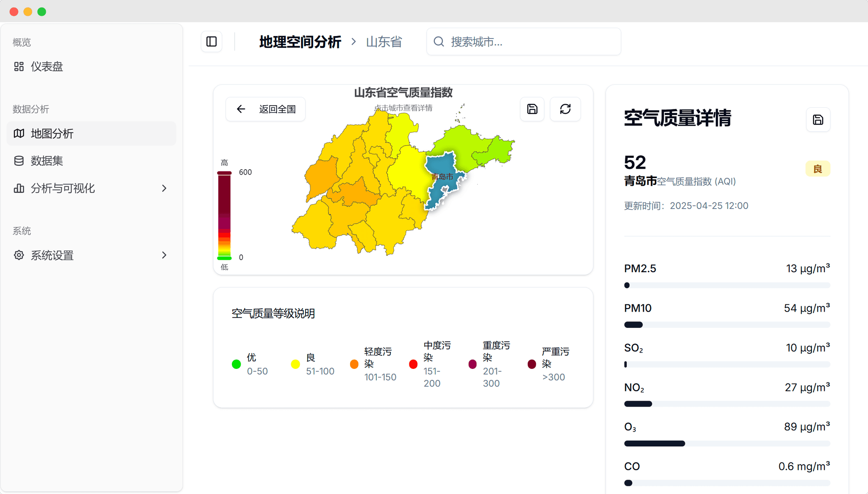The image size is (868, 494).
Task: Click 地理空间分析 breadcrumb link
Action: (300, 42)
